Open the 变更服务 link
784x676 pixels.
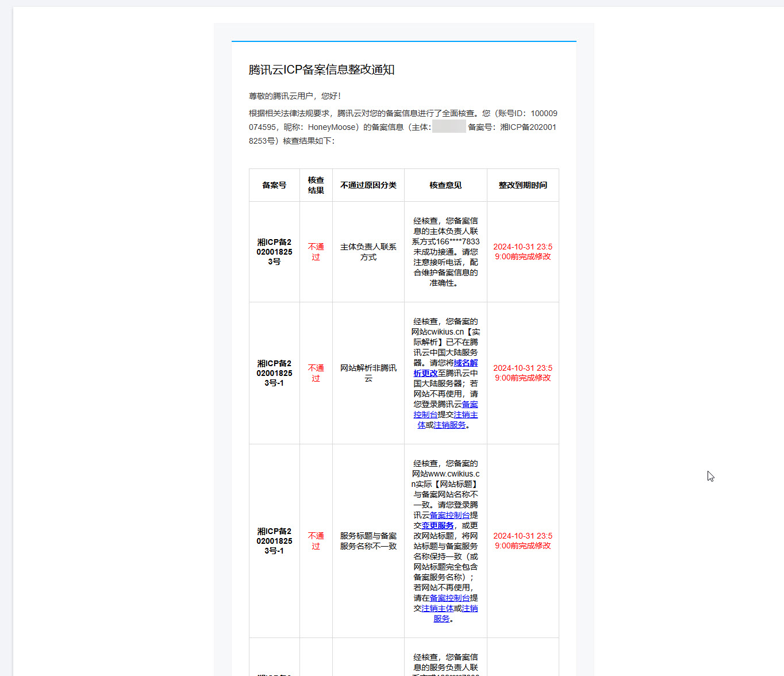point(437,526)
